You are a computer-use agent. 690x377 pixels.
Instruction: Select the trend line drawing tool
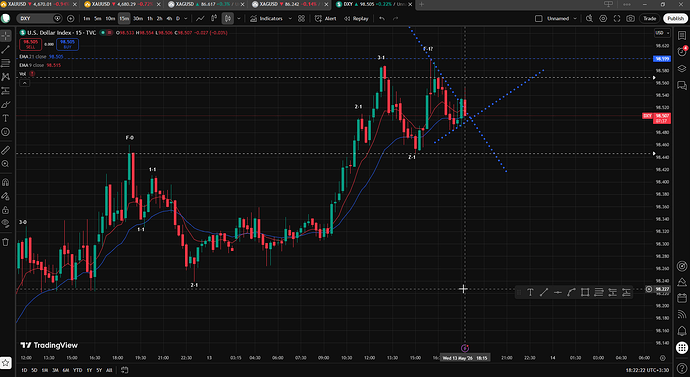[x=6, y=50]
